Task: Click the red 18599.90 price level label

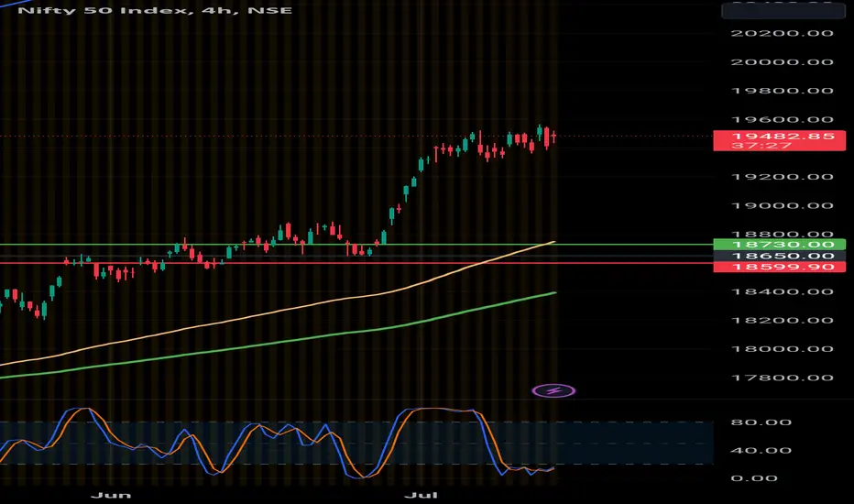Action: coord(780,267)
